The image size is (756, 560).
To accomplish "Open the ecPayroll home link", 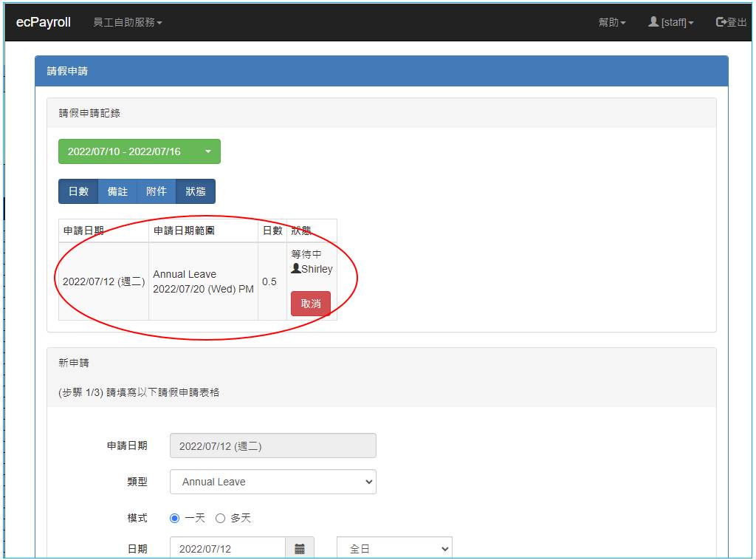I will point(44,22).
